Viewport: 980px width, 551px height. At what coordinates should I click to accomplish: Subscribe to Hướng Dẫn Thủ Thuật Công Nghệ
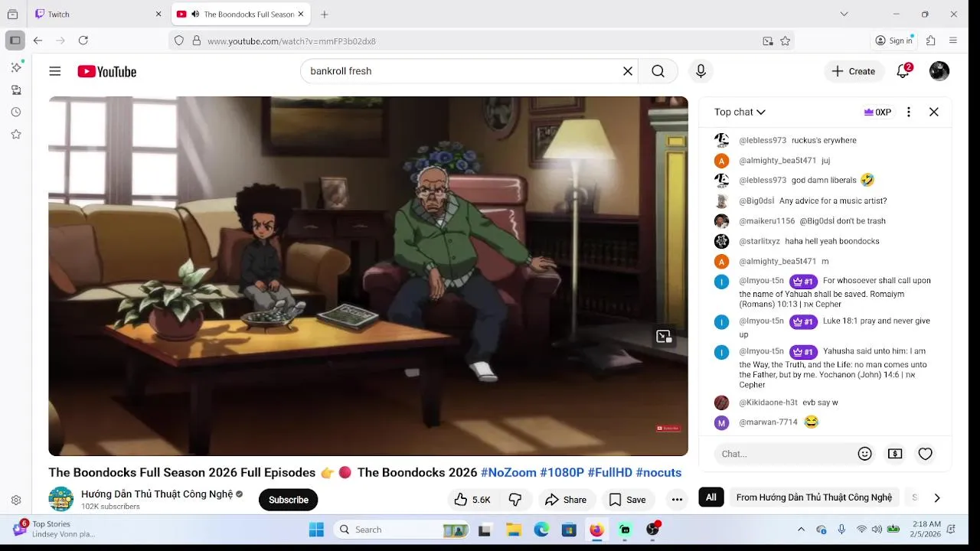(x=289, y=500)
